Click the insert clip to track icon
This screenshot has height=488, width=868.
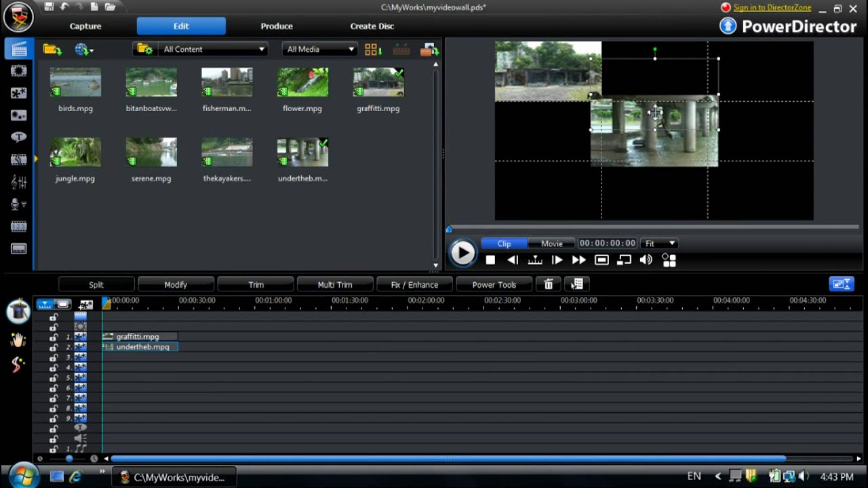point(430,49)
